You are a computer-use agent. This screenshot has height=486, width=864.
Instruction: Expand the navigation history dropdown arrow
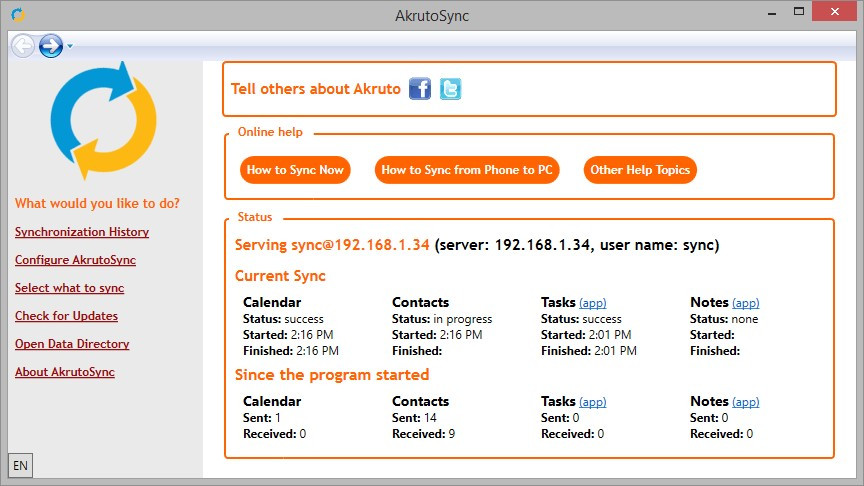(x=70, y=47)
